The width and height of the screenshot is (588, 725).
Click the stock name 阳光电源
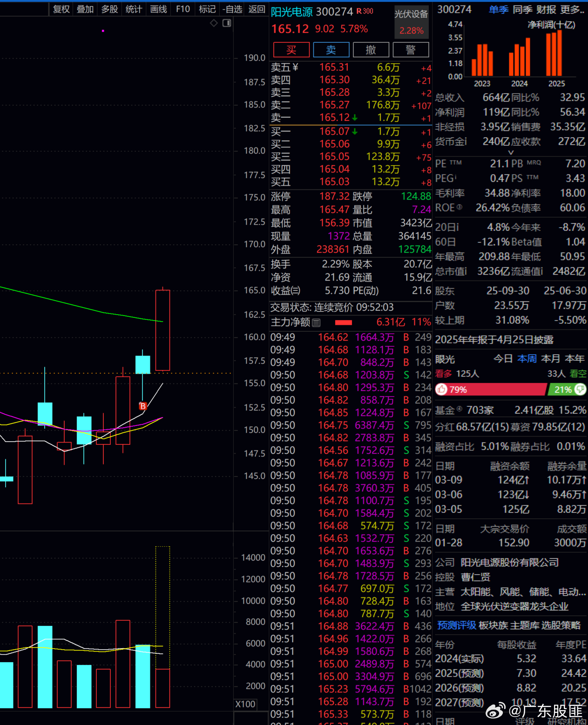292,12
